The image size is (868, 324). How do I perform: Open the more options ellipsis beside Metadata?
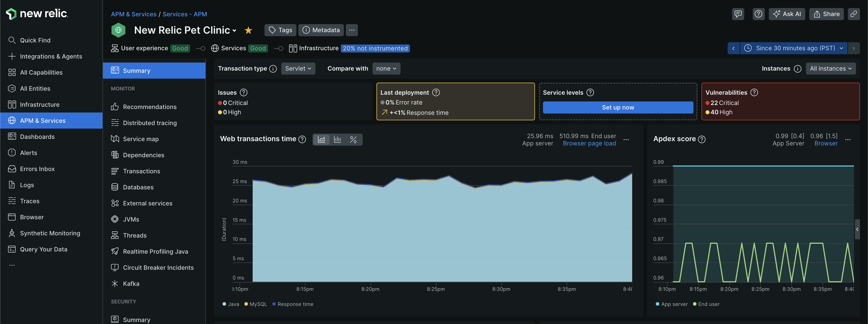tap(352, 30)
